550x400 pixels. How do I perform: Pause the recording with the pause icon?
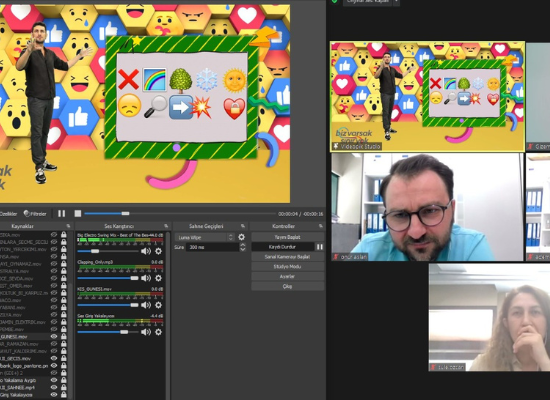click(x=320, y=247)
